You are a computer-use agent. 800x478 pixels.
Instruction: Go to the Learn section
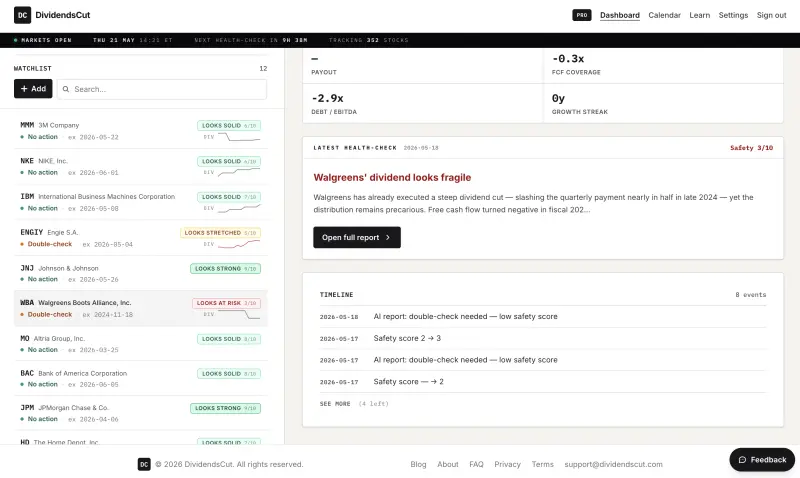pos(699,15)
